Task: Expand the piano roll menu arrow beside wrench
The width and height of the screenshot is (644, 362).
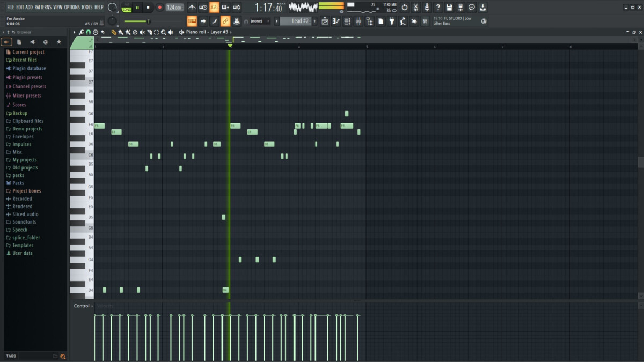Action: pos(75,32)
